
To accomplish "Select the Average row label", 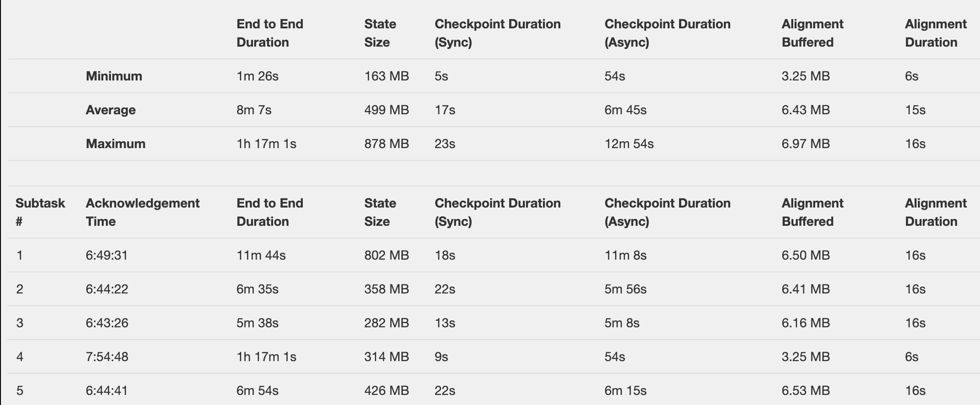I will (x=111, y=110).
